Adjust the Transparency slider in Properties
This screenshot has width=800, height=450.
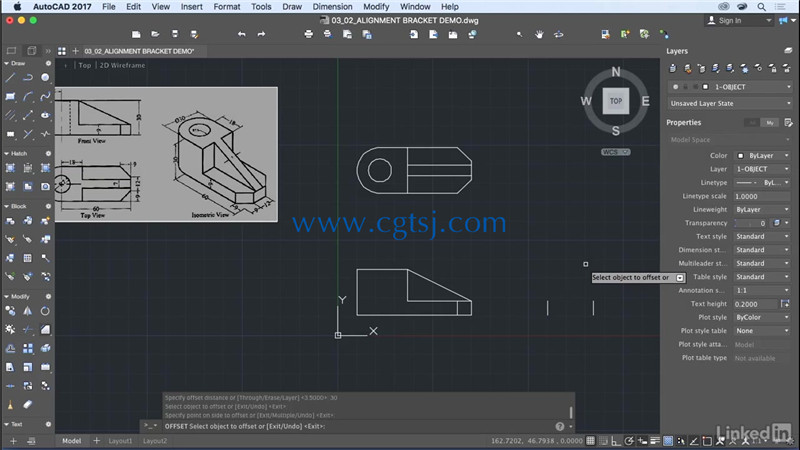(751, 223)
